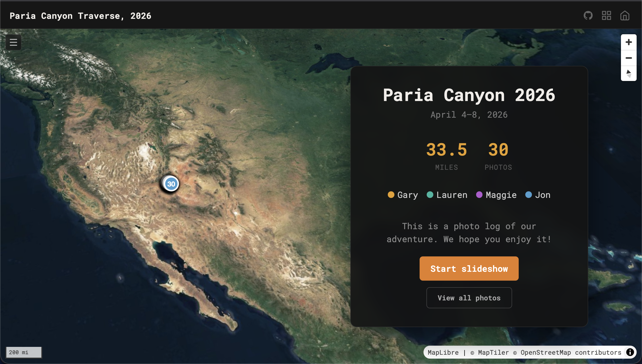Zoom out on the map

629,58
